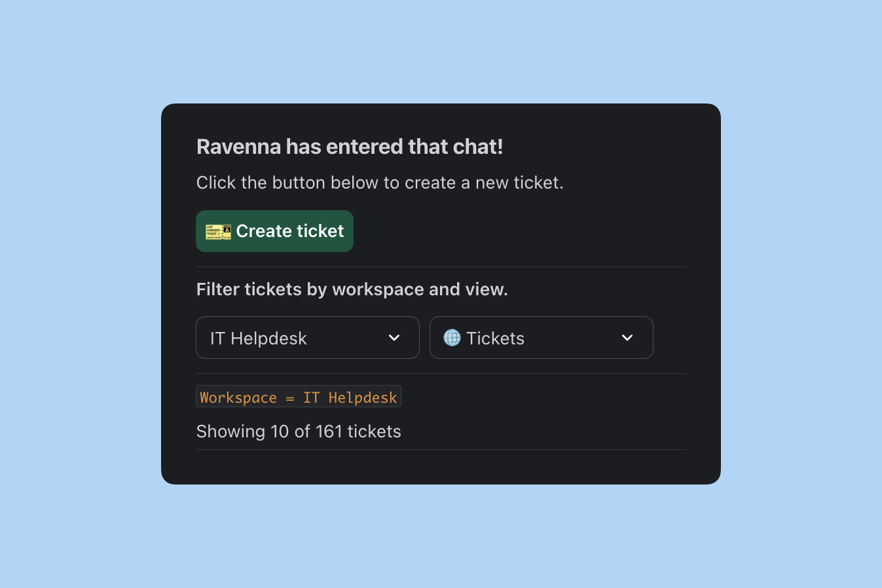Click the 'Ravenna has entered that chat!' heading
The image size is (882, 588).
coord(350,147)
